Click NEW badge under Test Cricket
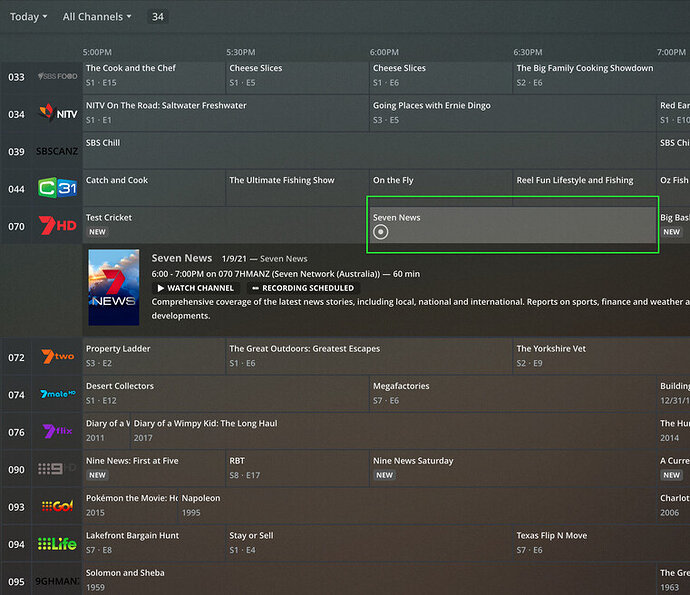690x595 pixels. coord(97,232)
